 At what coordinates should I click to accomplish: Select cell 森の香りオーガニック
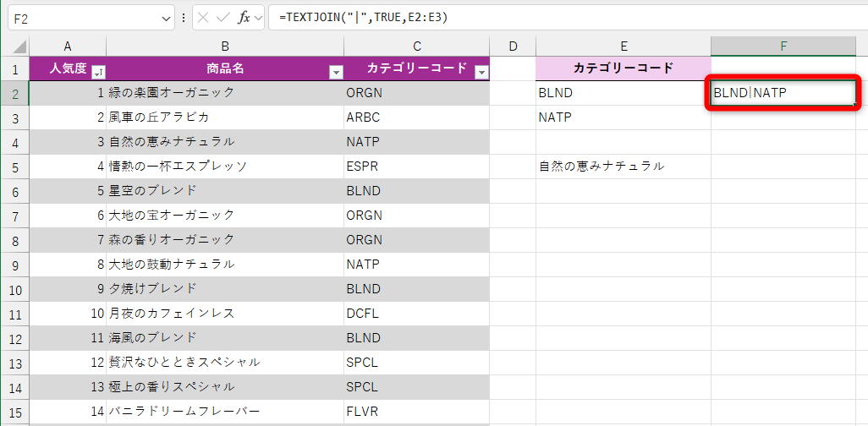(225, 239)
